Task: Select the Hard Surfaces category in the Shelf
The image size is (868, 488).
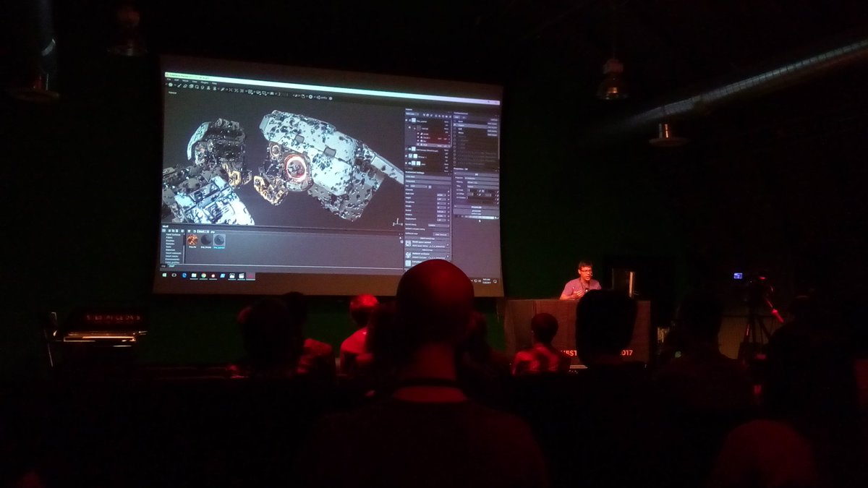Action: click(174, 235)
